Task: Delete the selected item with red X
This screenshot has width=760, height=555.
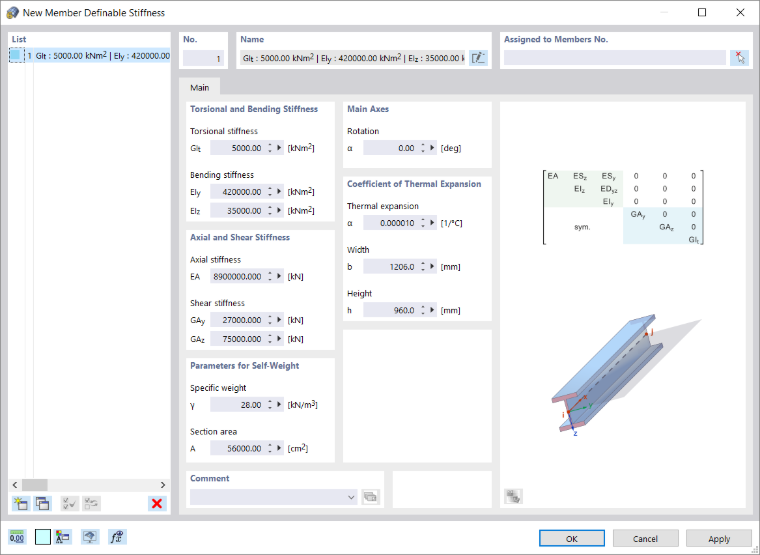Action: click(x=157, y=504)
